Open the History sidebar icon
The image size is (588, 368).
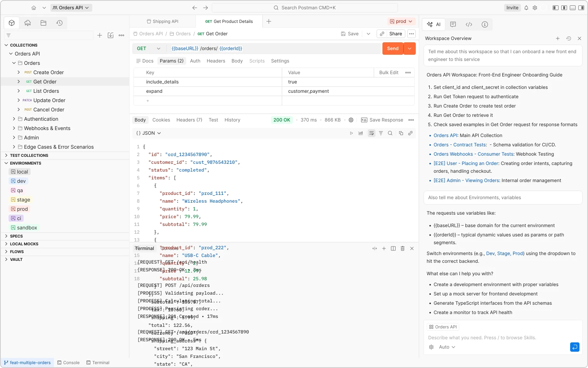click(x=59, y=23)
